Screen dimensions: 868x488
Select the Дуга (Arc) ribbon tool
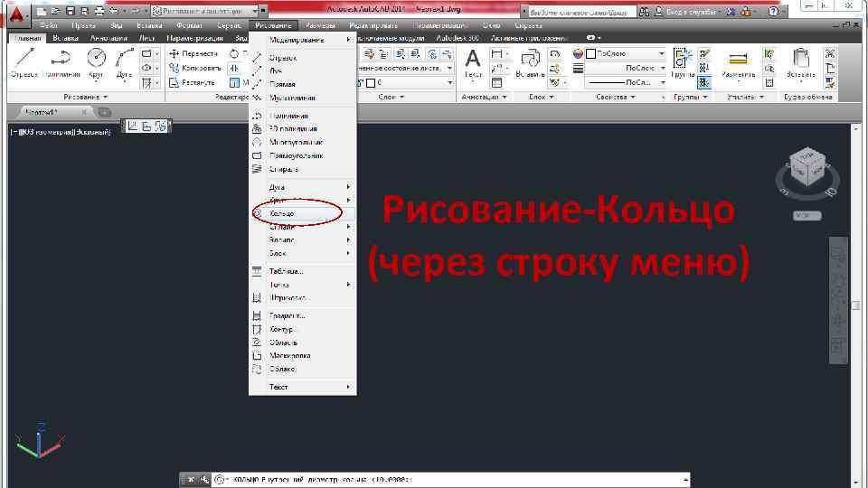coord(124,63)
